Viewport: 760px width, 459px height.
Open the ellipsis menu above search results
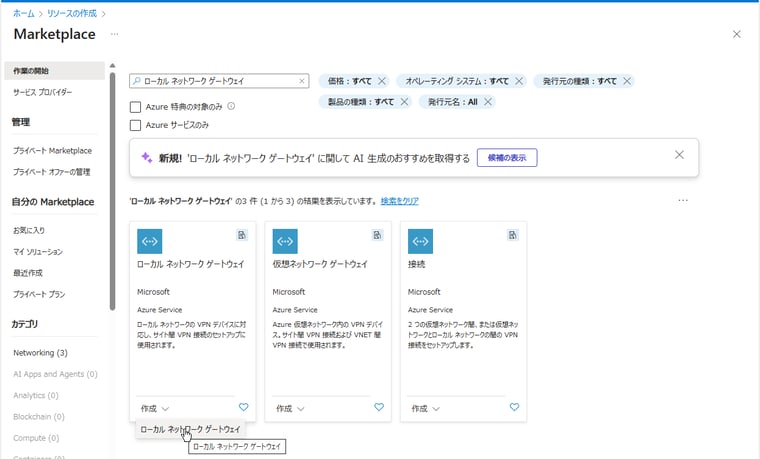683,200
